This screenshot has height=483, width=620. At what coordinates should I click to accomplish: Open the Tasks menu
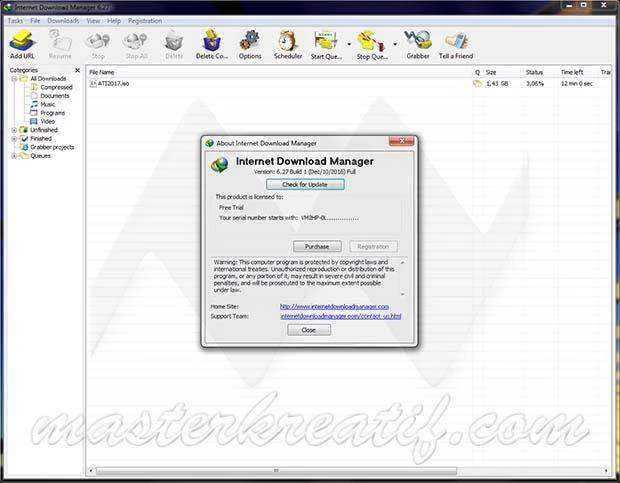[15, 21]
